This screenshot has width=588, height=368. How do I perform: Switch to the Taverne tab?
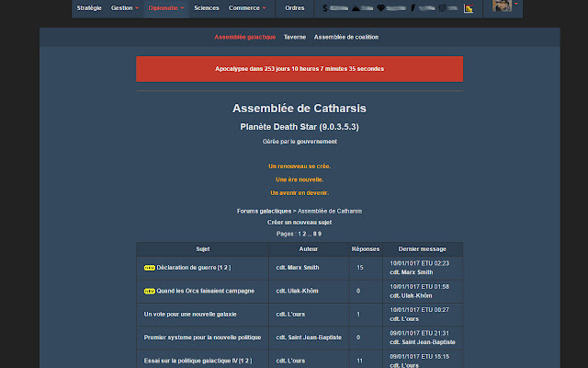pos(295,37)
